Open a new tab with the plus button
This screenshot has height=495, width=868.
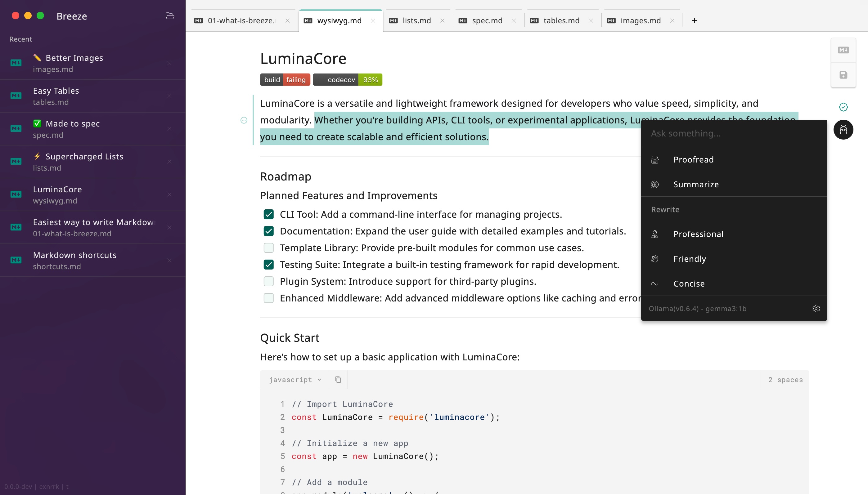click(694, 20)
